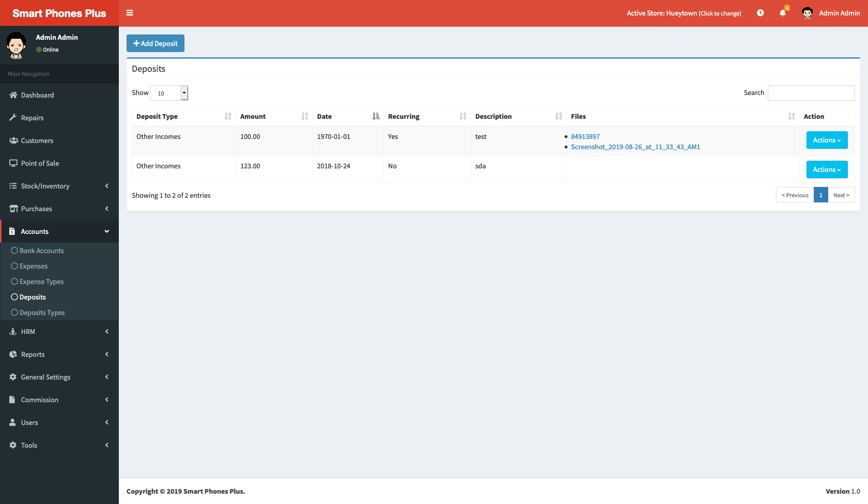Change the Active Store Hueytown link

pyautogui.click(x=684, y=13)
